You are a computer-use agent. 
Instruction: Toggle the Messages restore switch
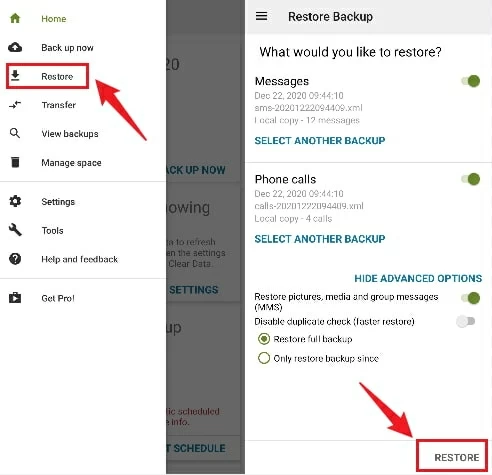(470, 81)
